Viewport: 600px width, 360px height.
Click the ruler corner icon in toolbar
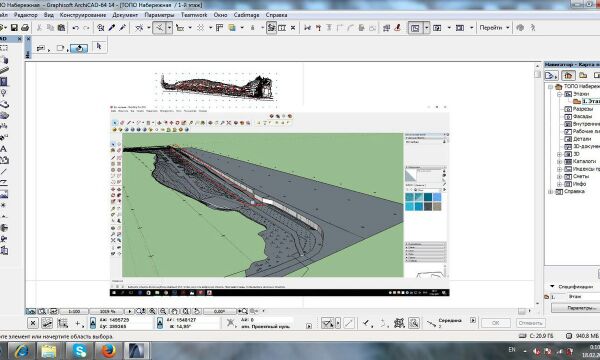point(220,28)
